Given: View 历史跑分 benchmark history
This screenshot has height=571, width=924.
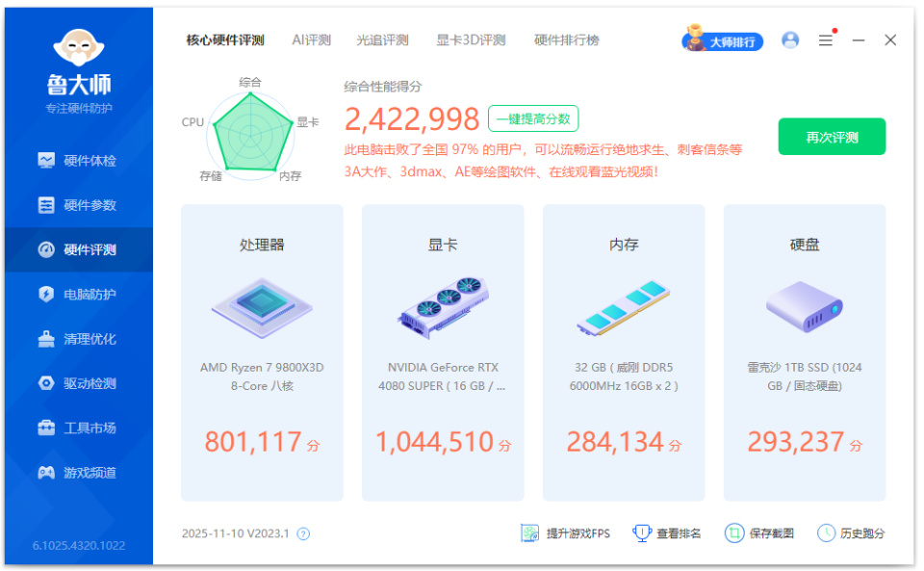Looking at the screenshot, I should pyautogui.click(x=825, y=532).
